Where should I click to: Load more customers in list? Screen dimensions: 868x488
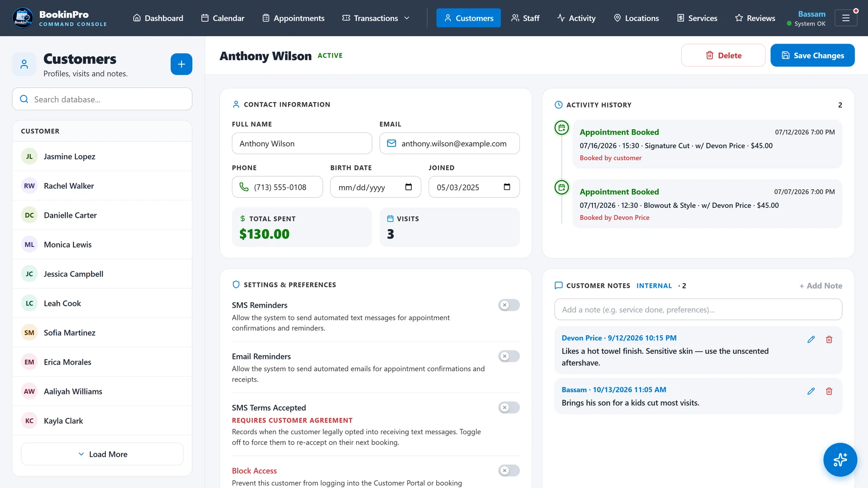click(x=102, y=454)
